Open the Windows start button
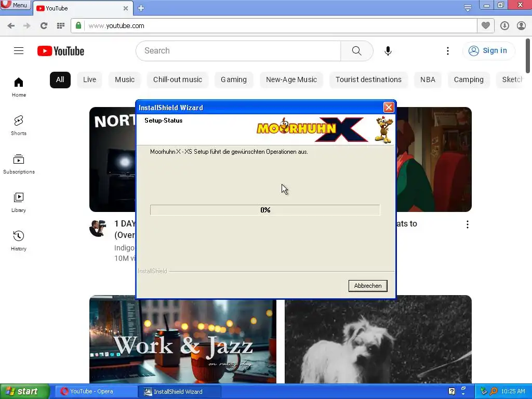 (25, 391)
